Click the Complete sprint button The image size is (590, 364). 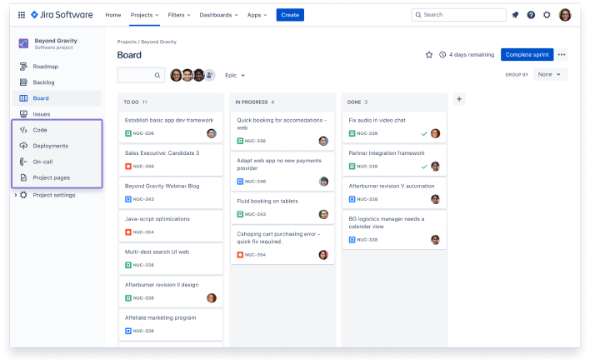coord(527,55)
